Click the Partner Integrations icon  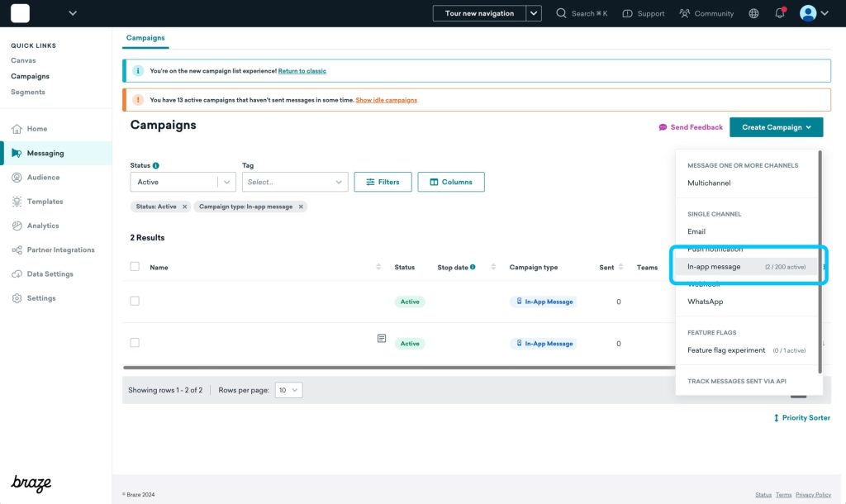(x=17, y=250)
